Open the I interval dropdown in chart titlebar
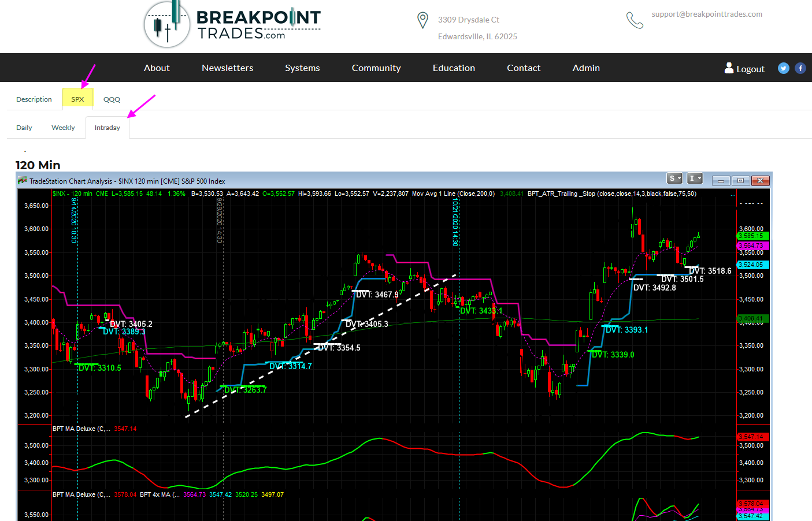The width and height of the screenshot is (812, 521). pyautogui.click(x=694, y=178)
